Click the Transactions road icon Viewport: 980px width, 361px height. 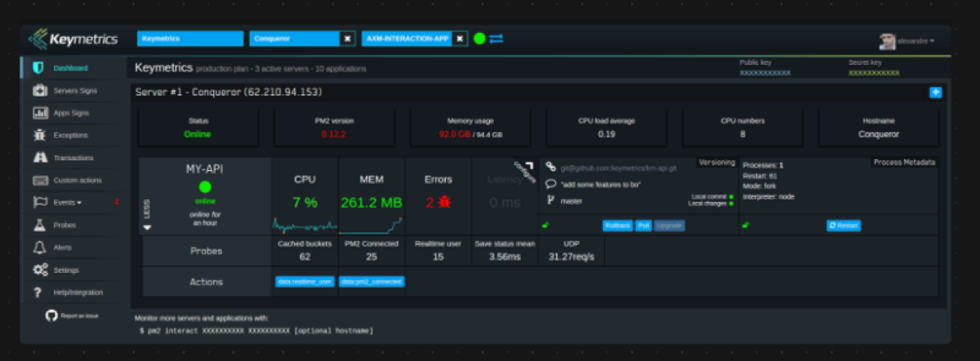click(x=40, y=158)
